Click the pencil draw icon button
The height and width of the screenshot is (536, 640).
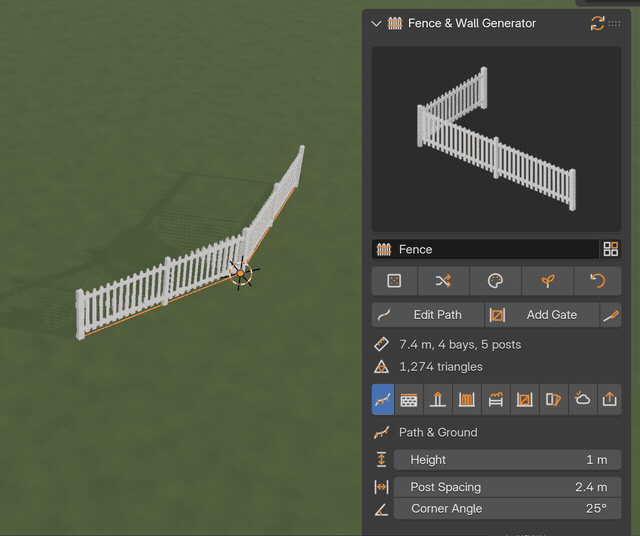point(611,315)
